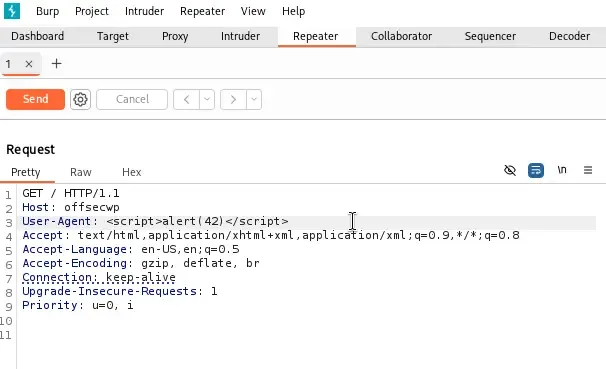
Task: Go back to previous request in history
Action: tap(186, 100)
